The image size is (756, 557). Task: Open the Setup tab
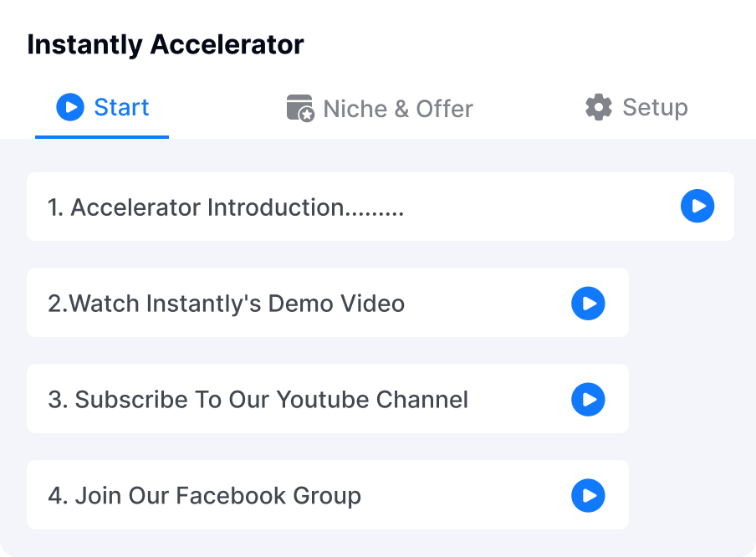[x=636, y=107]
